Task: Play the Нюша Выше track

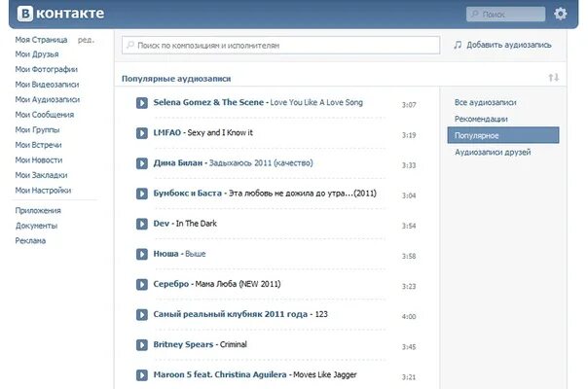Action: click(x=142, y=254)
